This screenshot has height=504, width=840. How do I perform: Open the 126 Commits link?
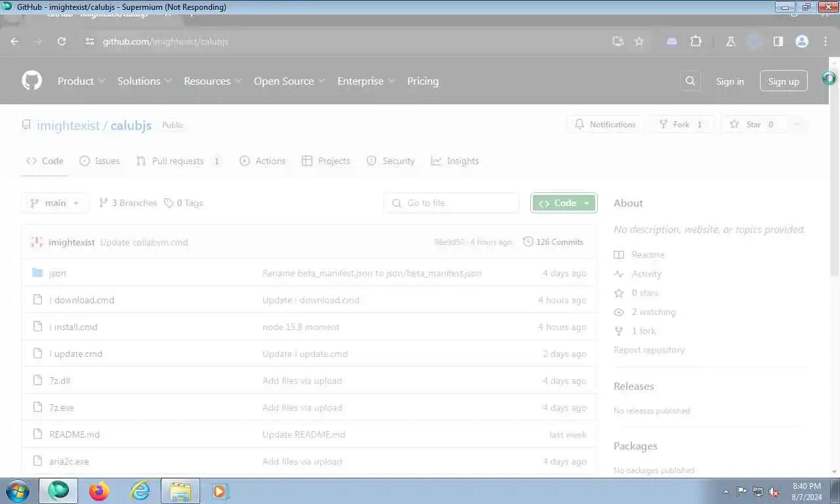click(x=553, y=242)
